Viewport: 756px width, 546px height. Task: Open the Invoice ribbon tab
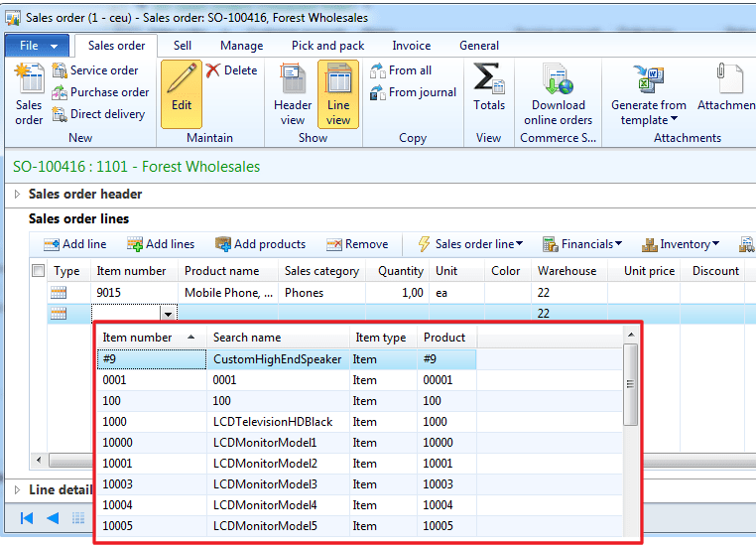412,46
